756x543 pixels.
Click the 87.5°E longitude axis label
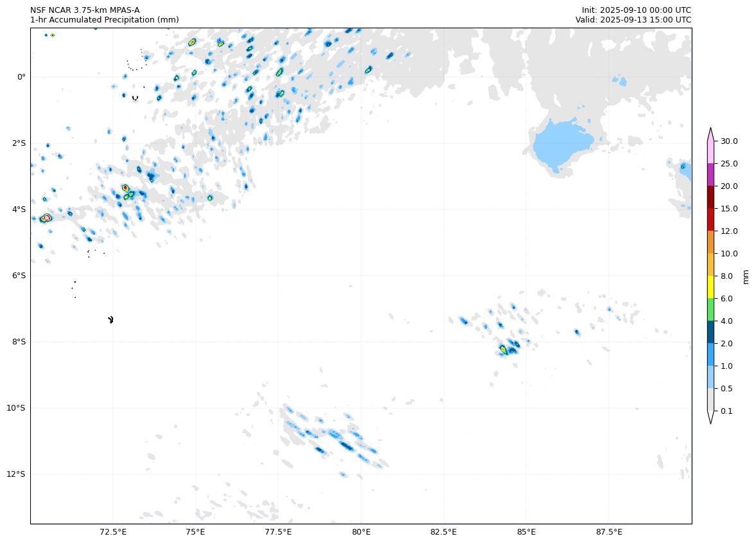[x=609, y=532]
